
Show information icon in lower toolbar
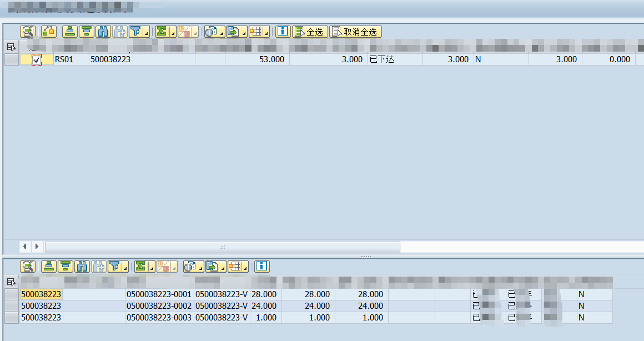click(x=261, y=267)
